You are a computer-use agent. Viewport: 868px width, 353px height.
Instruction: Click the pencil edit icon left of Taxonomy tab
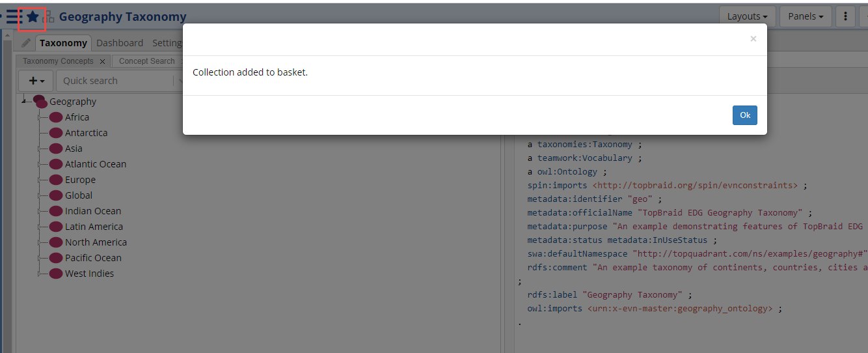tap(26, 43)
